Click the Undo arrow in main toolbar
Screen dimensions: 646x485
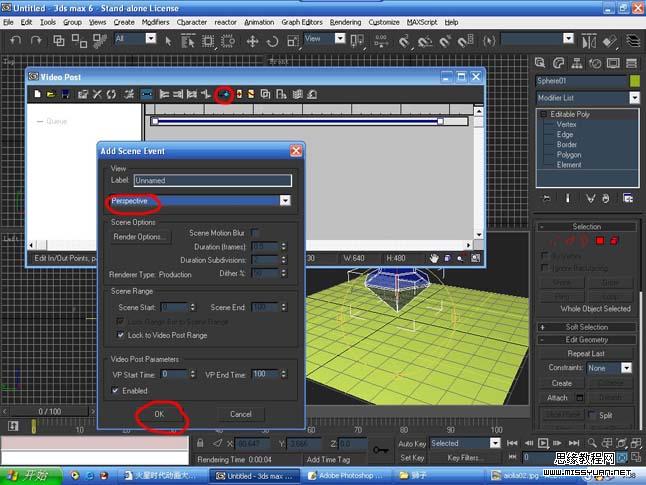(x=16, y=40)
